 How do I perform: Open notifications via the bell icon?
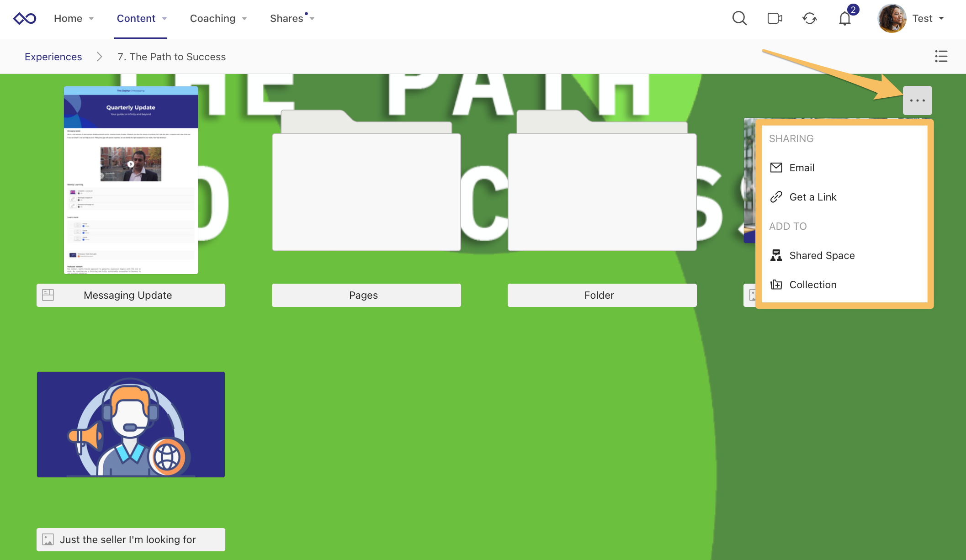(845, 18)
